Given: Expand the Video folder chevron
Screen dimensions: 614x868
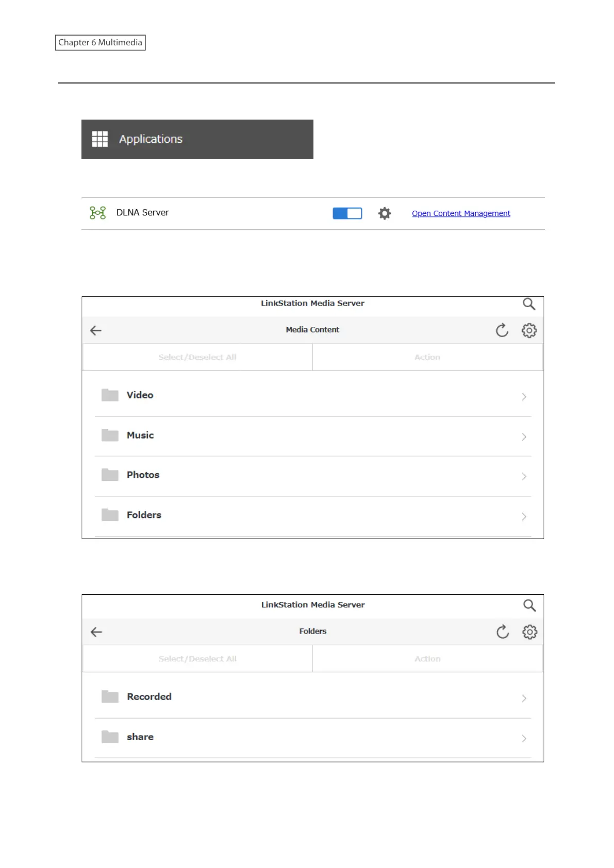Looking at the screenshot, I should point(524,396).
